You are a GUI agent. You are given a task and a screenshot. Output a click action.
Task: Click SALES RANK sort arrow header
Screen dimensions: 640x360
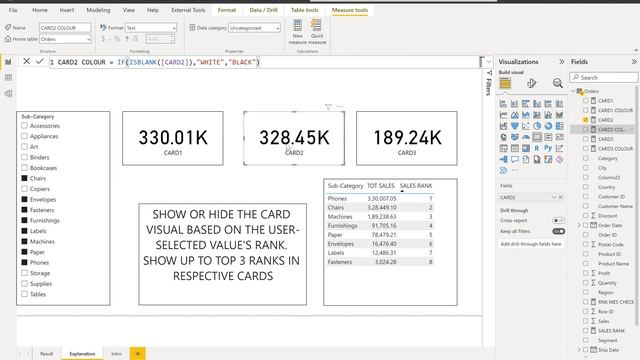coord(402,191)
